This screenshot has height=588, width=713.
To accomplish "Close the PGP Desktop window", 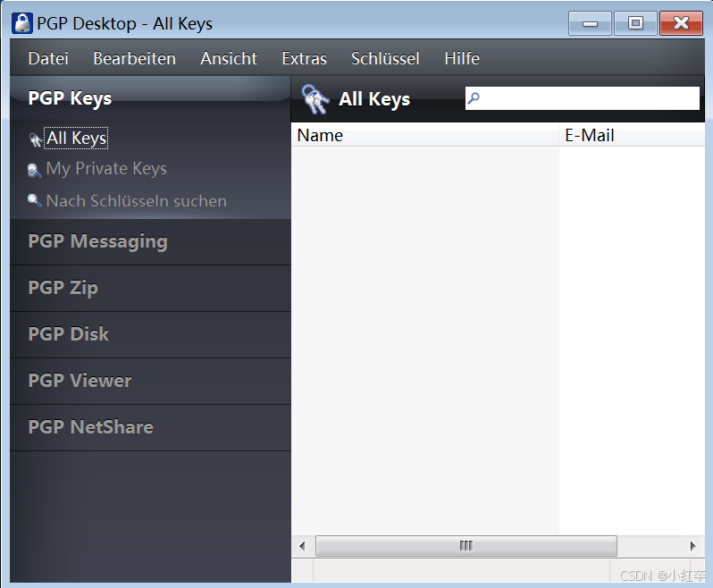I will click(681, 23).
